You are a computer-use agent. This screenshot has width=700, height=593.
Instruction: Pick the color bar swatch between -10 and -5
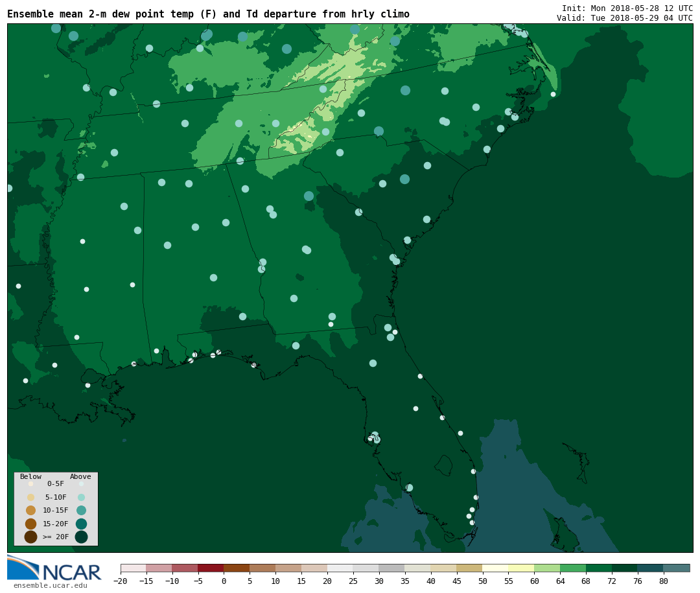coord(185,568)
